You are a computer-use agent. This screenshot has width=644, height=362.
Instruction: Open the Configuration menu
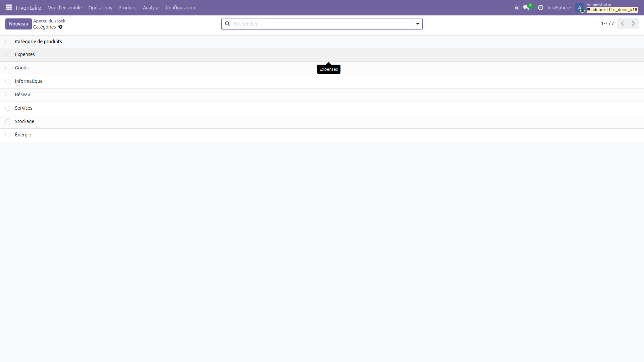coord(180,7)
